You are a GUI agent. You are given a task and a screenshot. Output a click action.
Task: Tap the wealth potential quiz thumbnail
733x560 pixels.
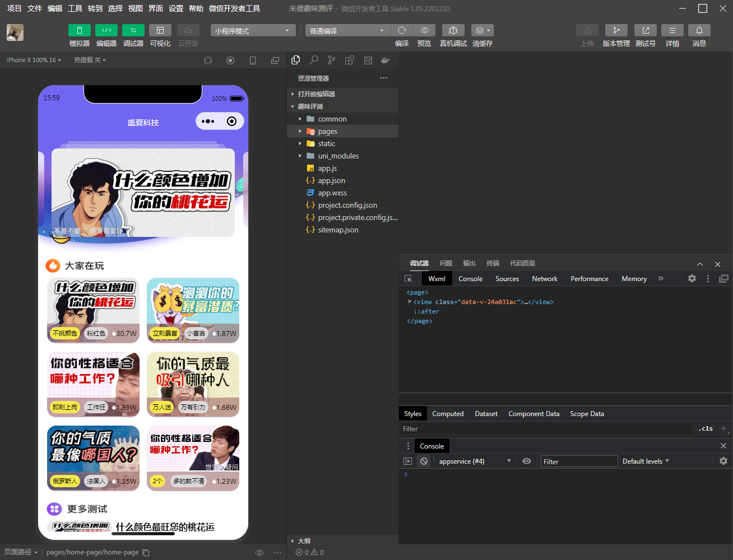(193, 310)
